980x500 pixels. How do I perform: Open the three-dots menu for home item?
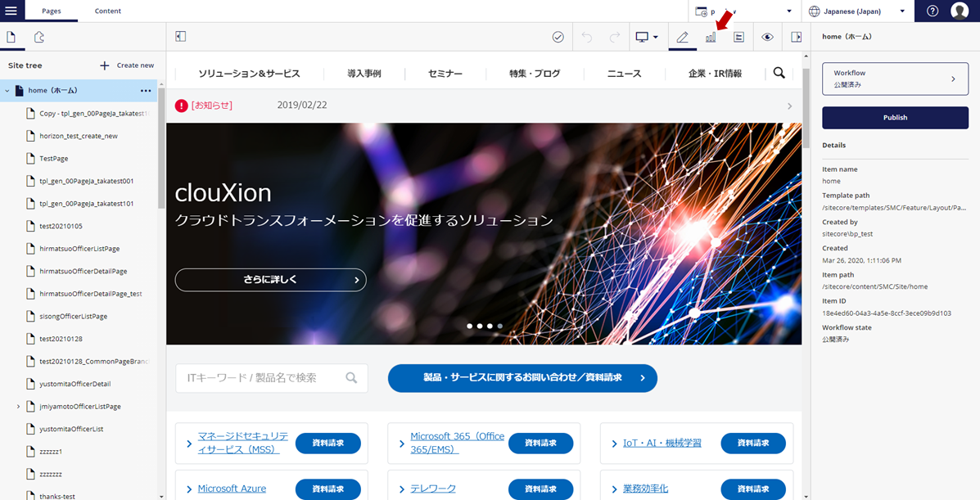click(x=146, y=91)
